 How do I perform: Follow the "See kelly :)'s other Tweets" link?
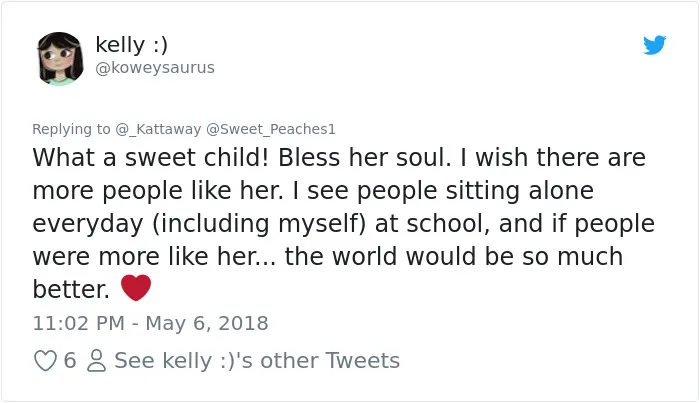(x=257, y=361)
